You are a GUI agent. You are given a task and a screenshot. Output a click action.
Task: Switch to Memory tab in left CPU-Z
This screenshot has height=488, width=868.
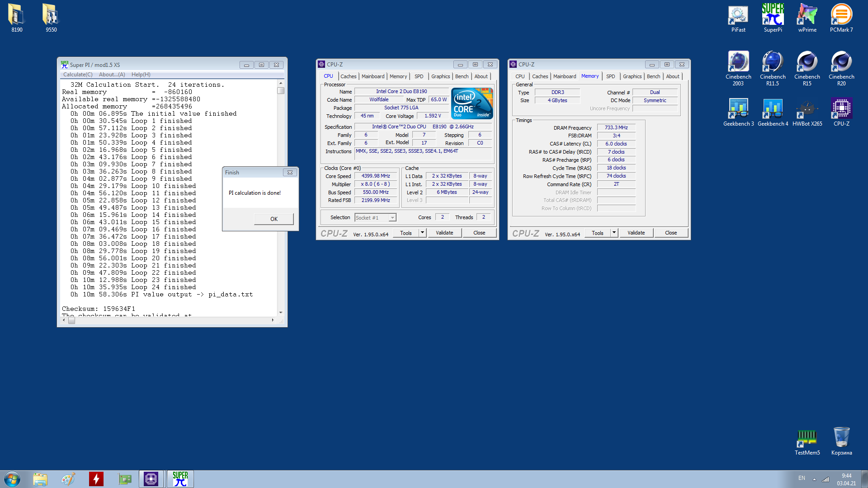[x=398, y=76]
